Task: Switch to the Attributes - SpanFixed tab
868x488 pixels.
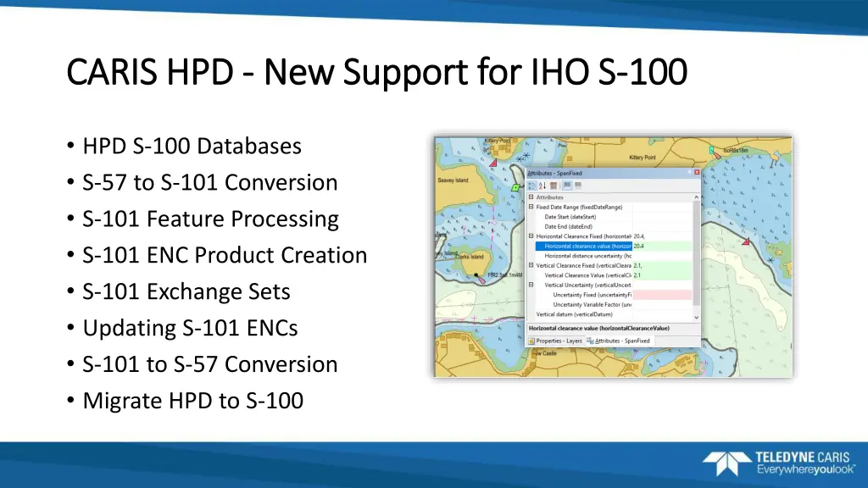Action: click(x=618, y=341)
